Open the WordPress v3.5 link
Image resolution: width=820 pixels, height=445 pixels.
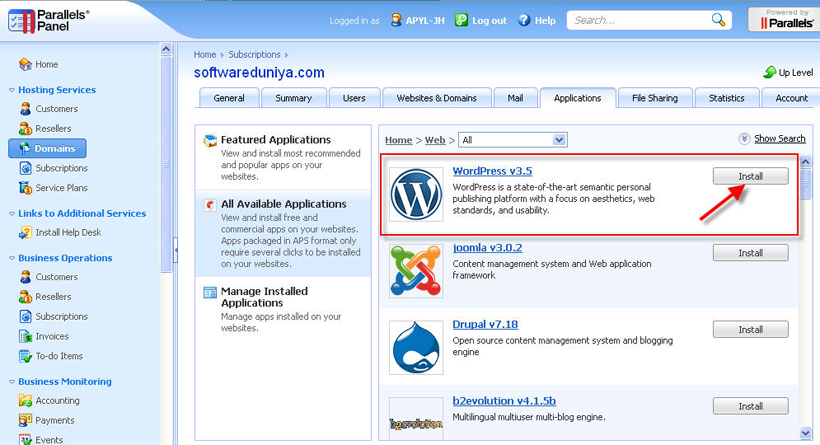pos(492,171)
